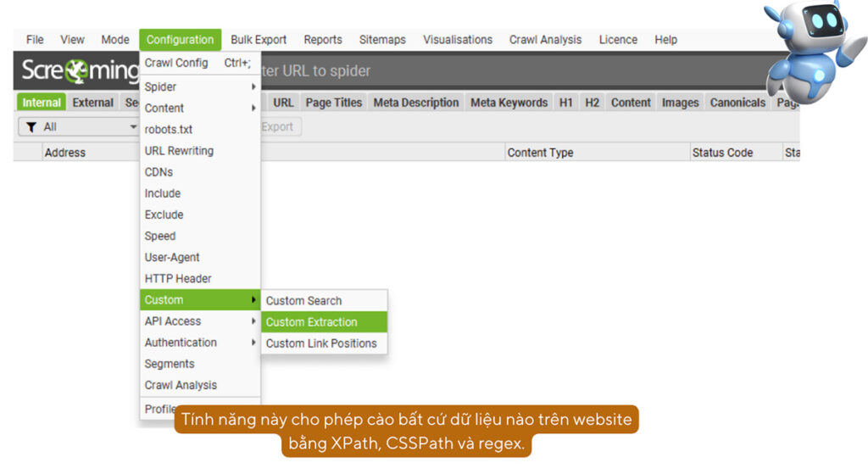Open the Visualisations menu
Image resolution: width=868 pixels, height=474 pixels.
457,40
